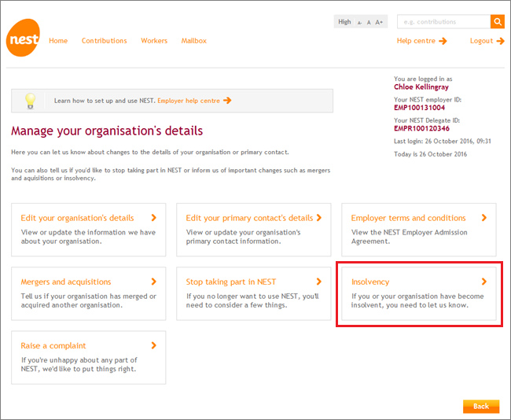Click the nest logo
Screen dimensions: 511x420
point(23,38)
